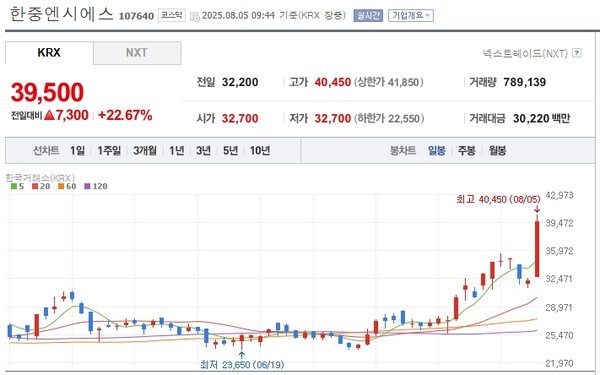Click the 상한가 41,850 text
The image size is (600, 375).
[388, 82]
